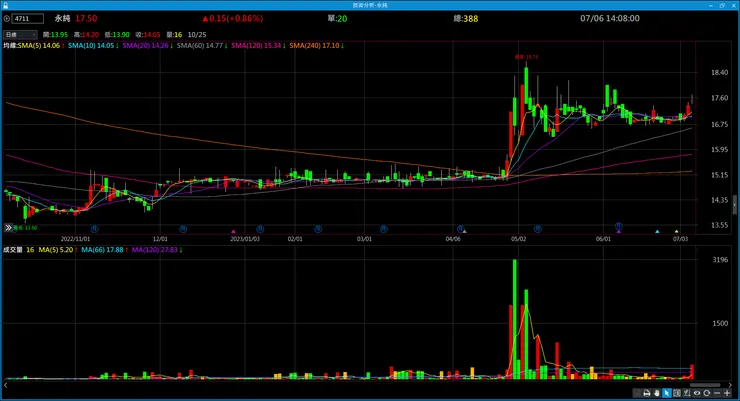Click the 成交量 volume panel label
This screenshot has height=401, width=740.
(13, 250)
